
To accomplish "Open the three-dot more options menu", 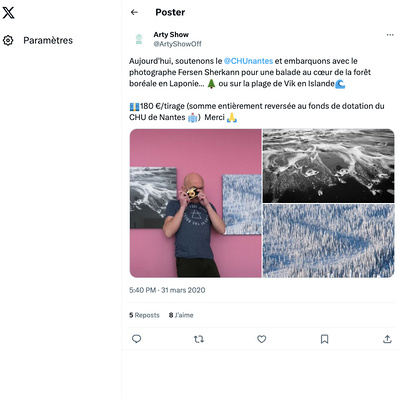I will tap(390, 35).
